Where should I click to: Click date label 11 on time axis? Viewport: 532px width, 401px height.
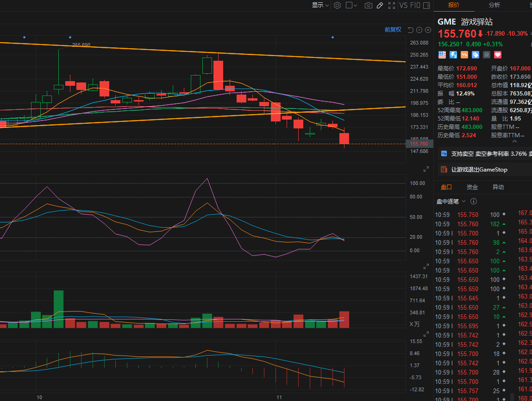point(279,397)
